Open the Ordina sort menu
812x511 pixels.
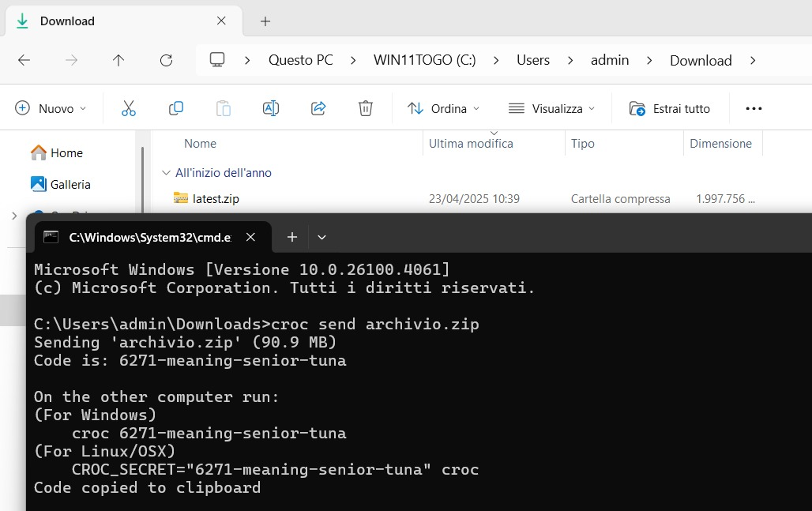pyautogui.click(x=443, y=108)
